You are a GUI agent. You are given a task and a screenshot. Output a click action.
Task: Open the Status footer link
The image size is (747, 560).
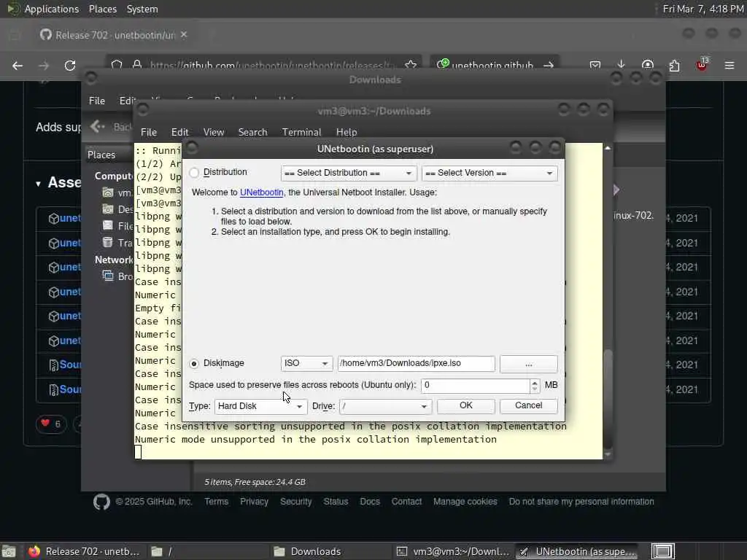pos(336,502)
